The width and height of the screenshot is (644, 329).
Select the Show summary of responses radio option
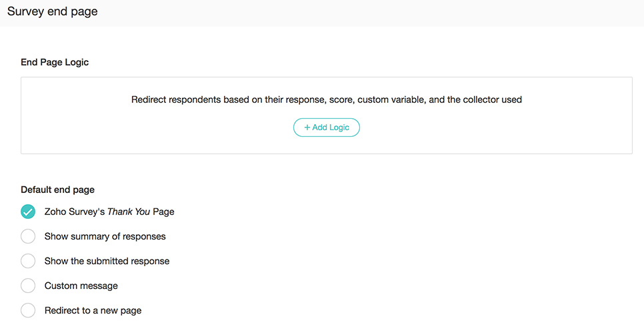click(x=28, y=236)
